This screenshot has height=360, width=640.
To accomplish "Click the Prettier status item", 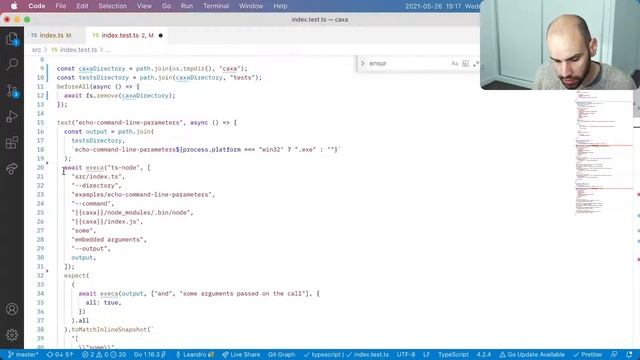I will click(x=588, y=354).
